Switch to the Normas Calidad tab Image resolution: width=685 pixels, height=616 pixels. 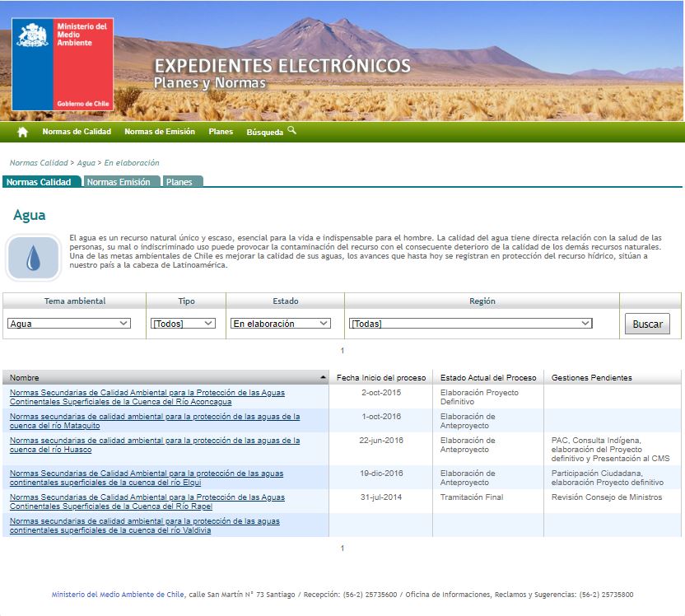pyautogui.click(x=41, y=182)
